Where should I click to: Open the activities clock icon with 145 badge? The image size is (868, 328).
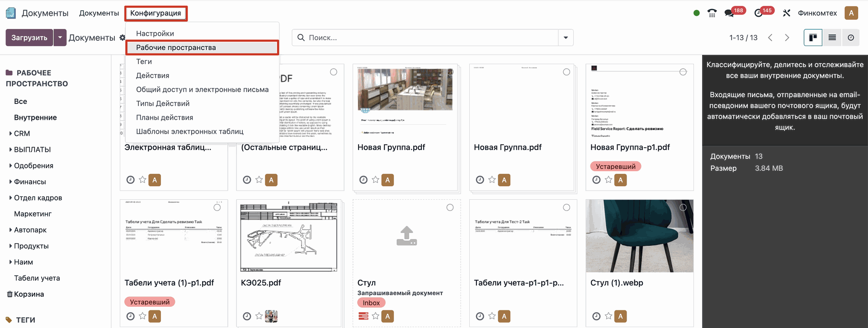(x=759, y=13)
